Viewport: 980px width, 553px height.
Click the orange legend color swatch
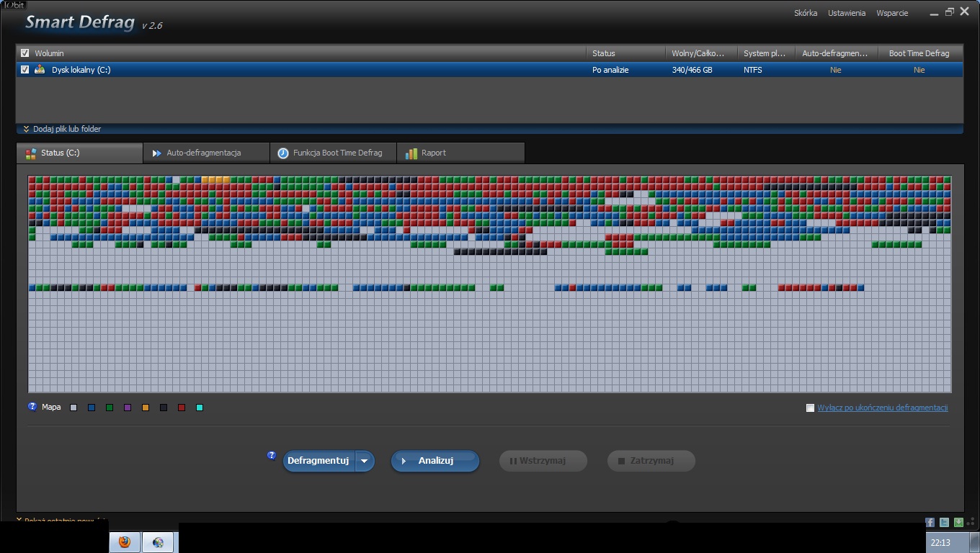[146, 408]
